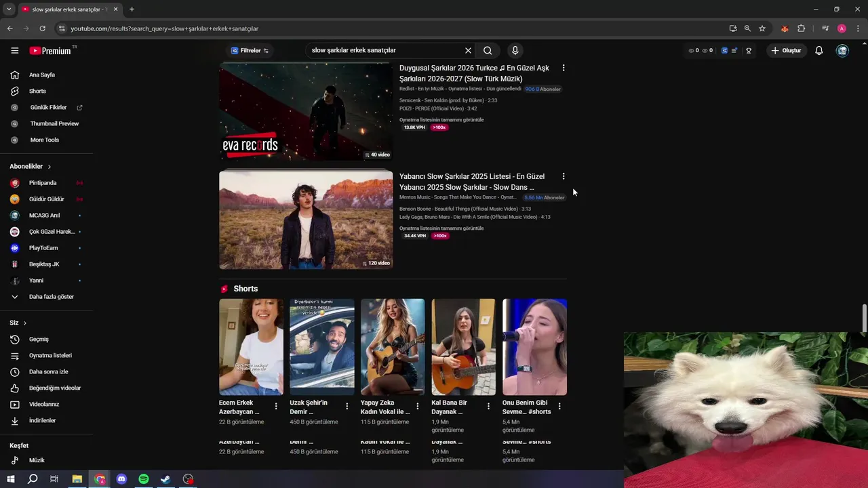Open more options for Kal Bana Bir short
The height and width of the screenshot is (488, 868).
488,406
